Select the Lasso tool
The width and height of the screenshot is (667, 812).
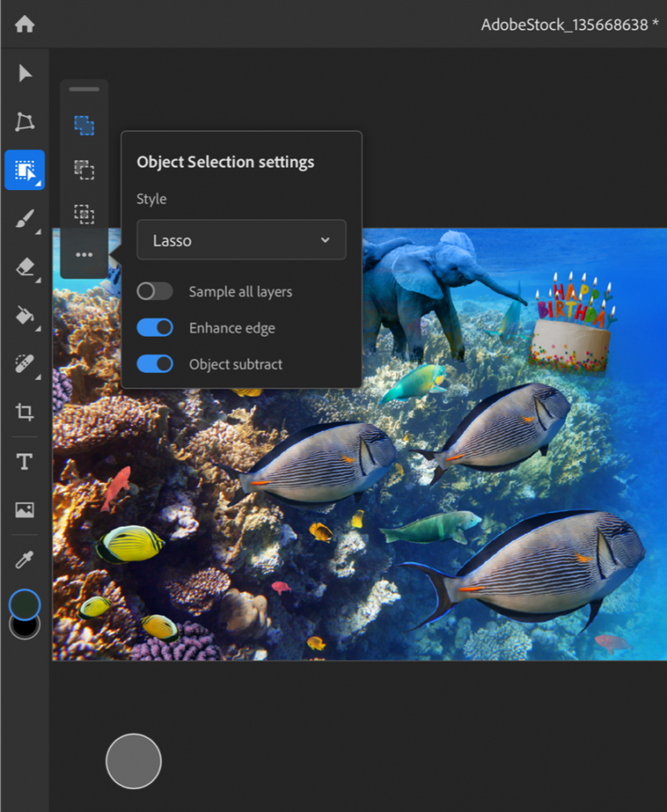click(25, 122)
